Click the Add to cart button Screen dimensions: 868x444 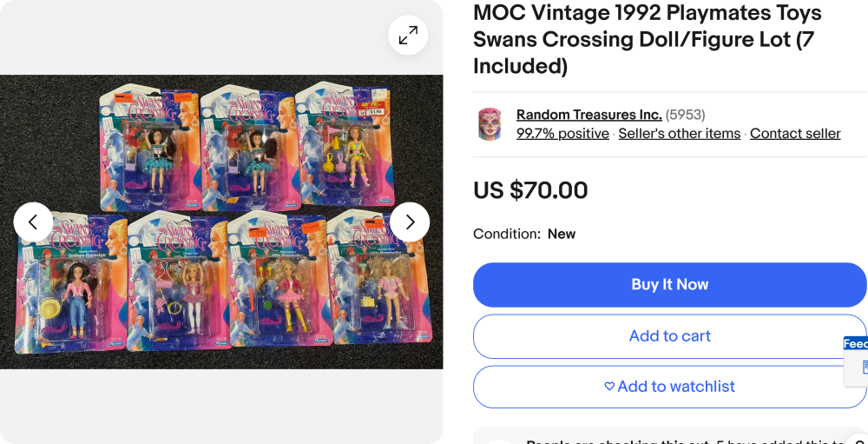click(x=669, y=336)
